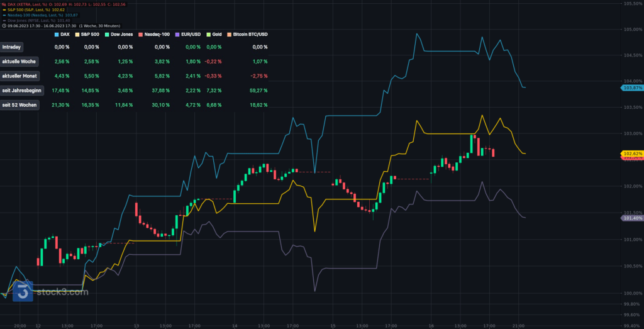Screen dimensions: 644x329
Task: Click the purple EUR/USD color swatch
Action: tap(178, 33)
